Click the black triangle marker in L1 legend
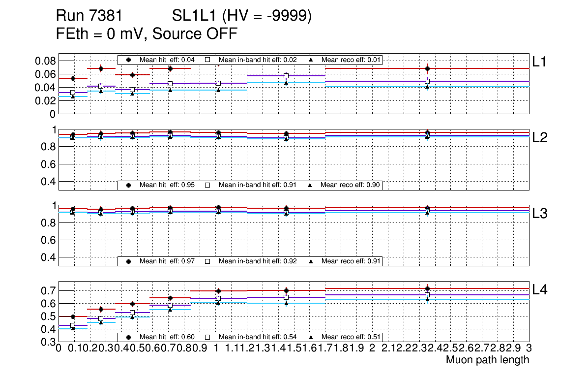 coord(311,60)
